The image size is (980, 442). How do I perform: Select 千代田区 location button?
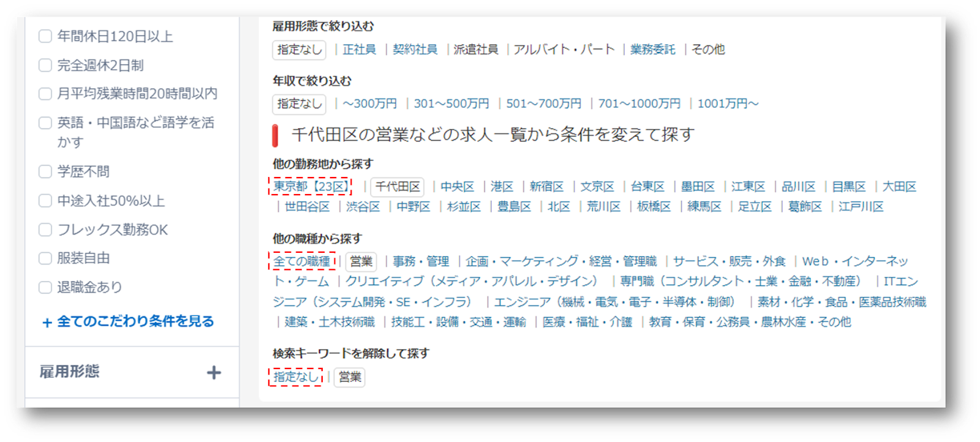[x=398, y=187]
